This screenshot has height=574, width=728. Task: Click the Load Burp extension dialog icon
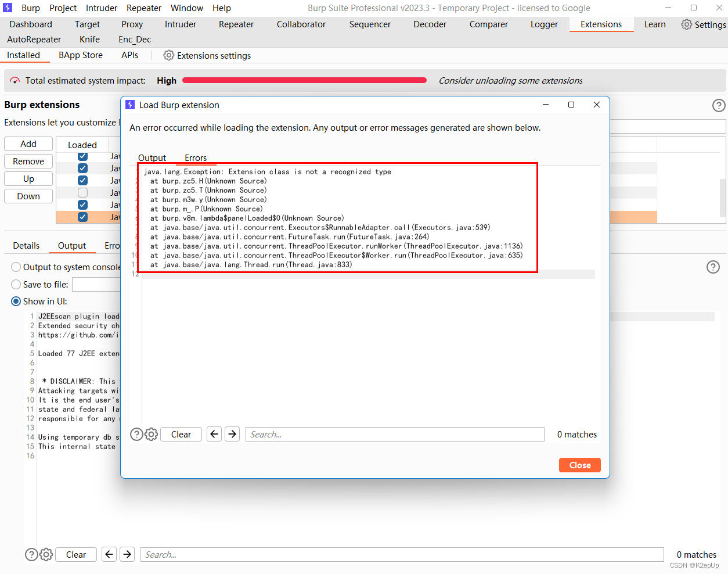click(x=130, y=105)
